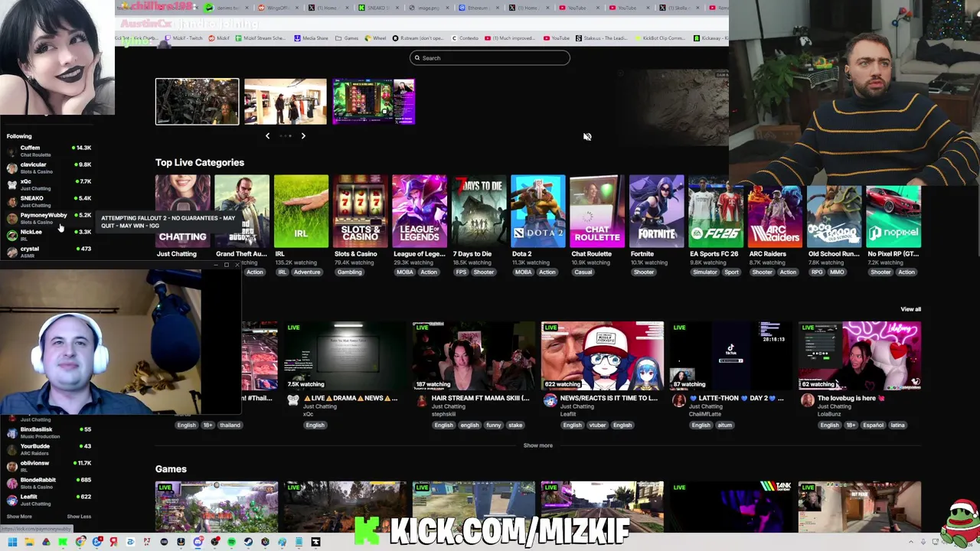
Task: Click into the Kick search field
Action: (x=490, y=58)
